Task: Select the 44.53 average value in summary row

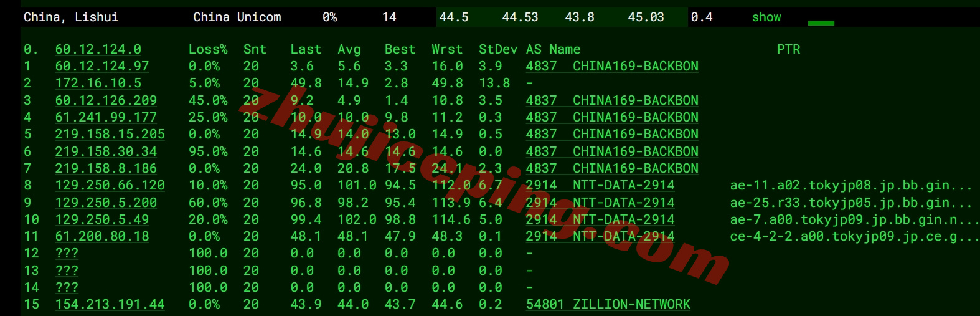Action: pos(520,17)
